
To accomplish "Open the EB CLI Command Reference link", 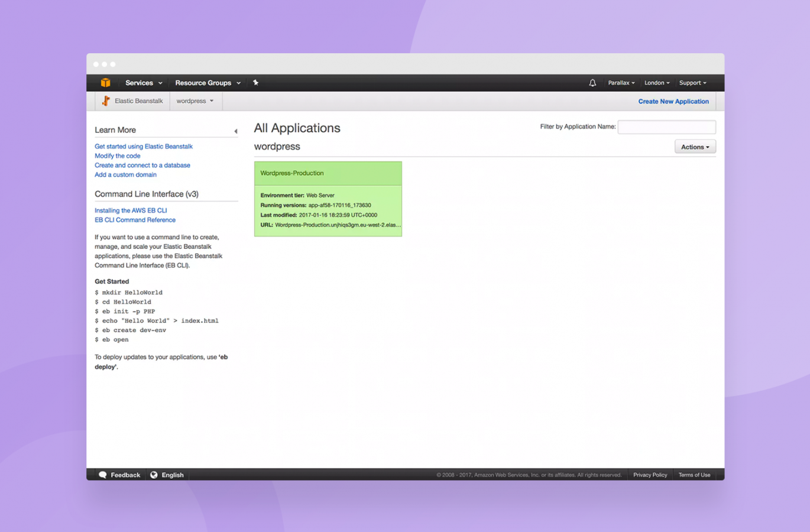I will (x=135, y=220).
